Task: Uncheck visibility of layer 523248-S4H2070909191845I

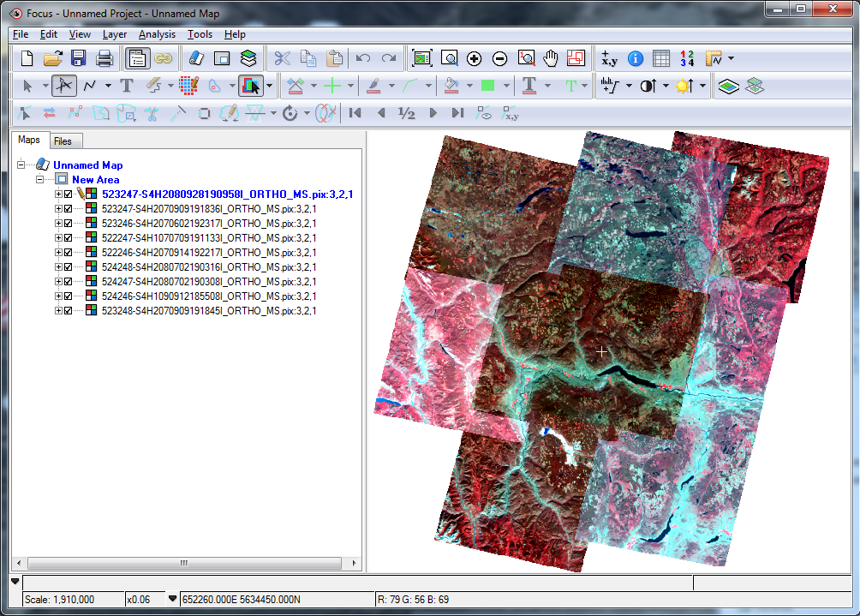Action: click(x=68, y=310)
